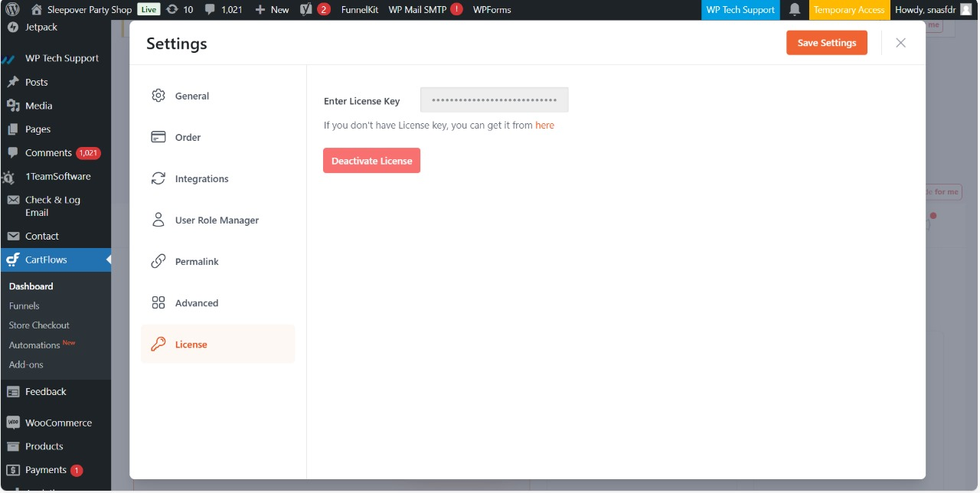Click the updates refresh icon showing 10

[172, 10]
